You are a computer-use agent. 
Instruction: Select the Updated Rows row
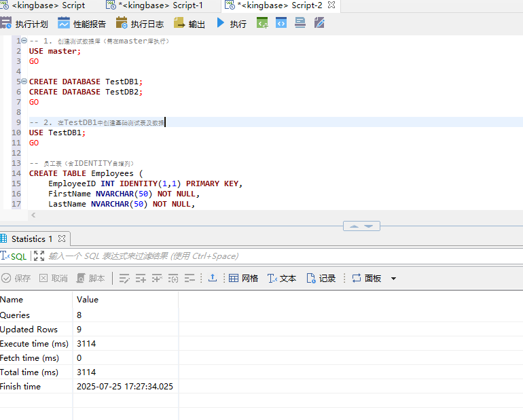click(x=89, y=329)
